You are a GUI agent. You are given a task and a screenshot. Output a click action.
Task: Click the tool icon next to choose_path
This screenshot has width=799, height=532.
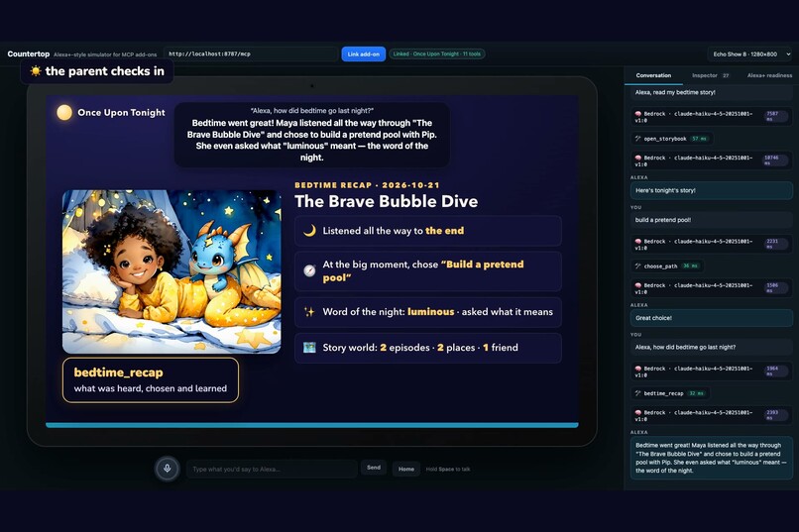pyautogui.click(x=638, y=266)
